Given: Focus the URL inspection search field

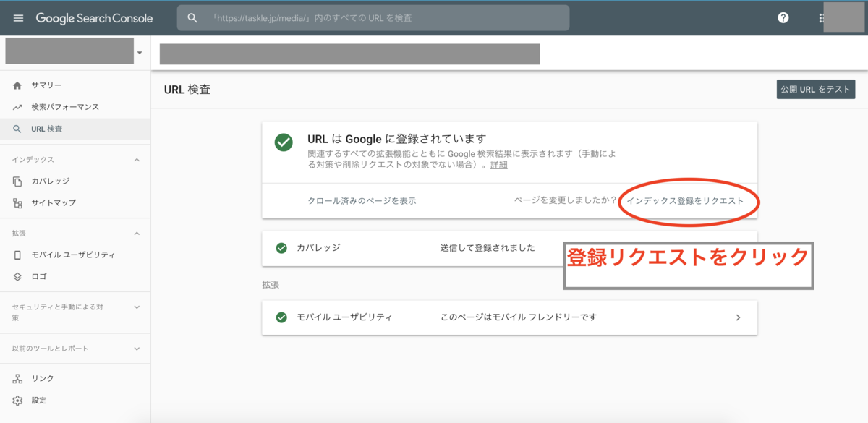Looking at the screenshot, I should pyautogui.click(x=373, y=18).
